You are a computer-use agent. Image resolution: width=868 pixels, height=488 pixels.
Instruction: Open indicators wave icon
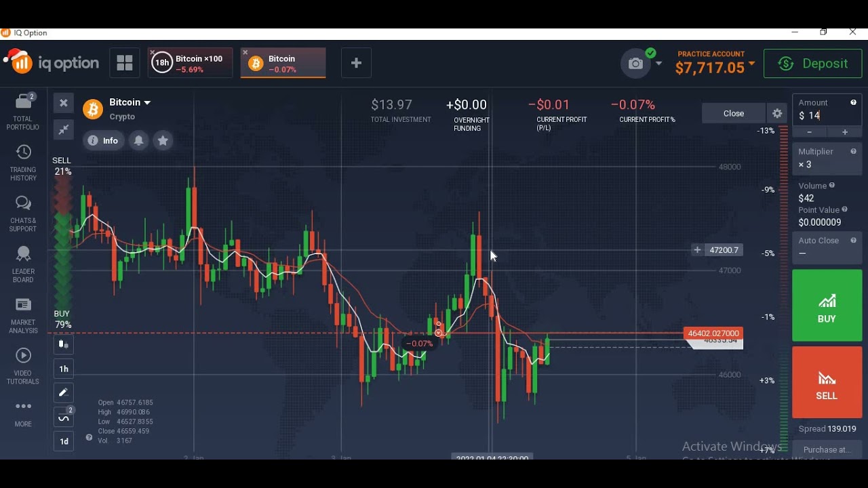[64, 418]
